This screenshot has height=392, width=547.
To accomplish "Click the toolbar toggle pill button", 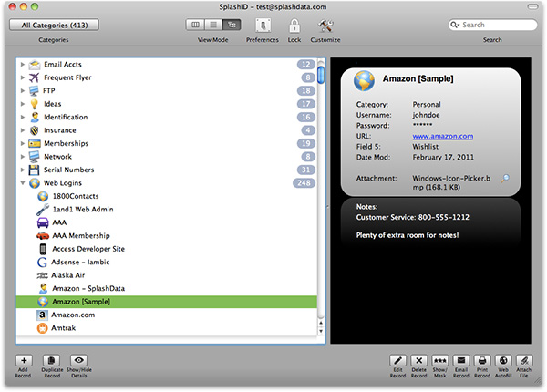I will (532, 6).
